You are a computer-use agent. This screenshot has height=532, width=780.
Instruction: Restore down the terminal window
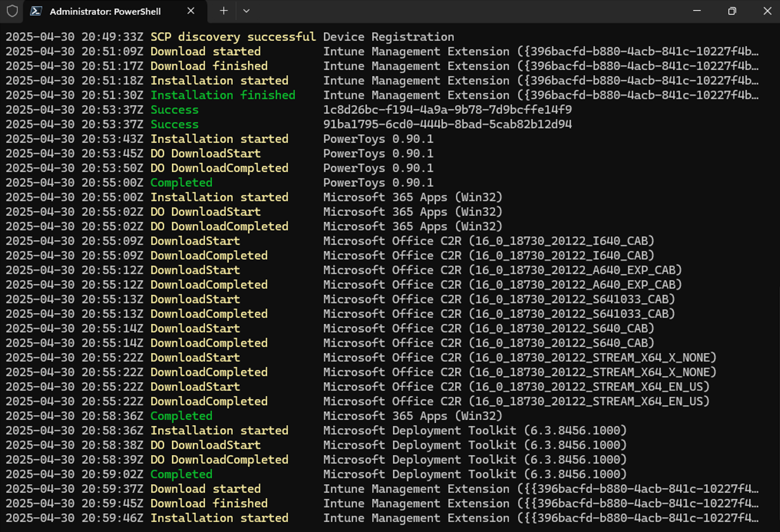point(732,11)
